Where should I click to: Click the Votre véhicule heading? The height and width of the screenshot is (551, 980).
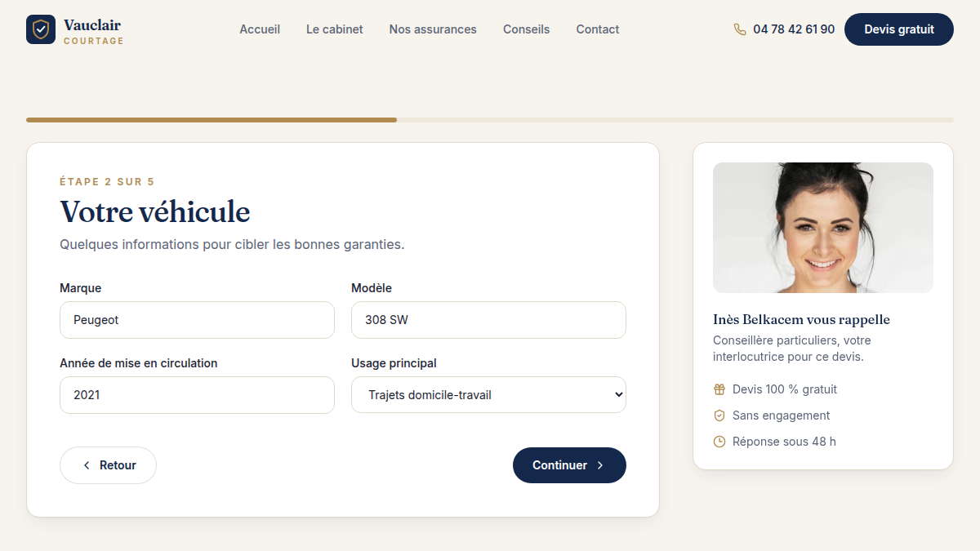pos(155,211)
